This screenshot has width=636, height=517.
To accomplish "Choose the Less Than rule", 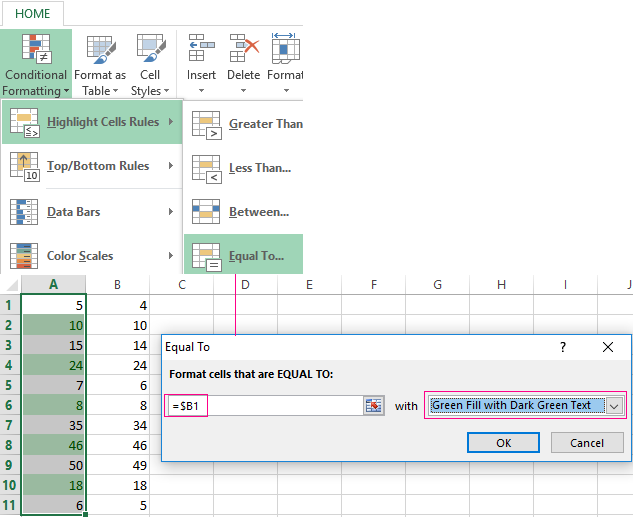I will [x=244, y=168].
